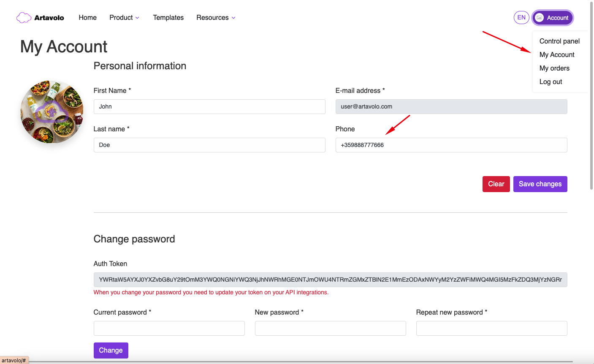
Task: Focus the Last name field
Action: coord(209,145)
